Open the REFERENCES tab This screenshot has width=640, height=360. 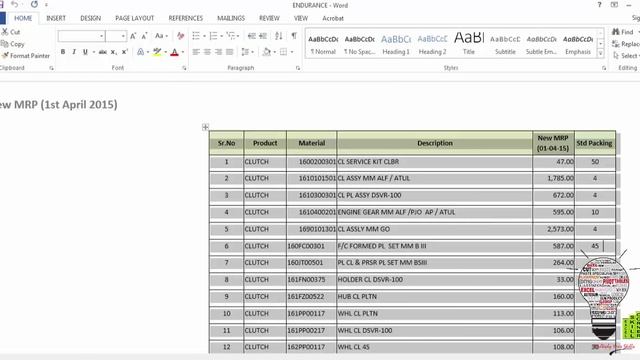185,18
